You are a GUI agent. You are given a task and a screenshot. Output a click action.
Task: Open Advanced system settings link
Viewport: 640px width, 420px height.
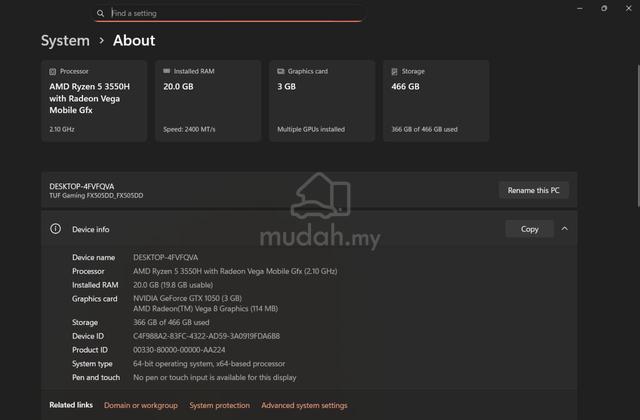point(304,405)
